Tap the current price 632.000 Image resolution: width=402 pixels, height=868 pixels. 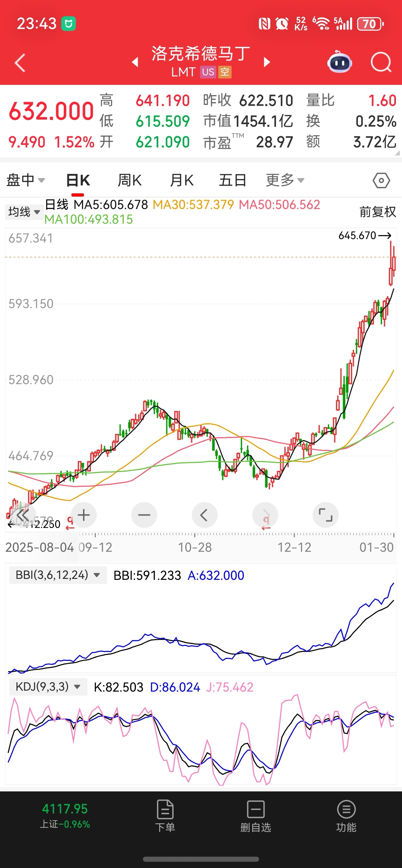click(x=51, y=111)
